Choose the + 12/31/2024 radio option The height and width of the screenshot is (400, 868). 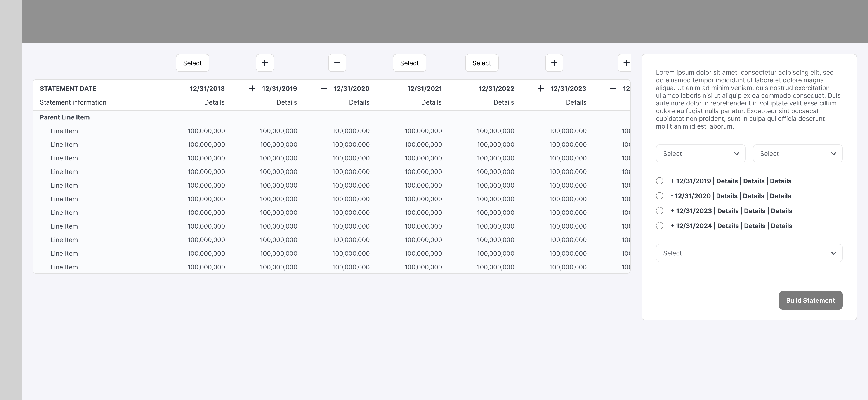(x=659, y=226)
